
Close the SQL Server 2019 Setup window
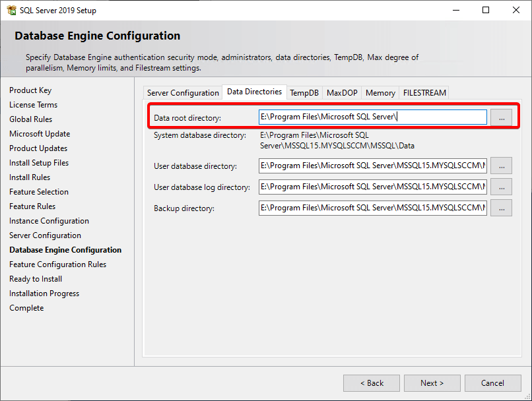tap(515, 10)
